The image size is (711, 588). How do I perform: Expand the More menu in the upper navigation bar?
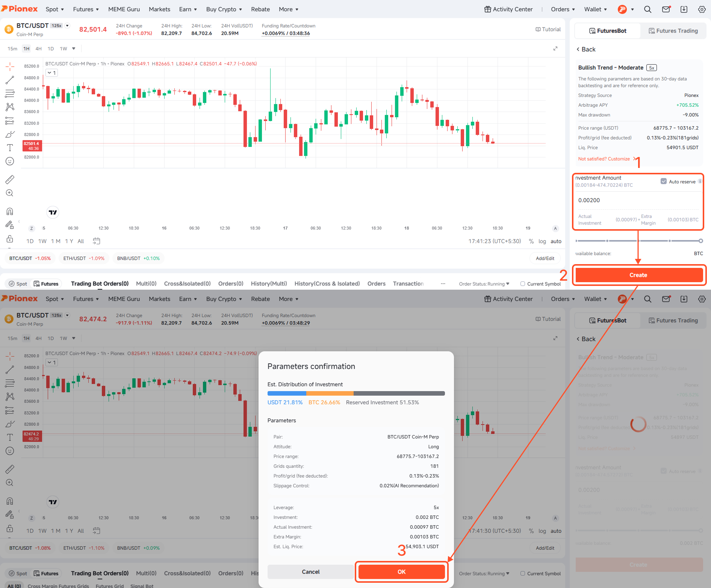(289, 9)
